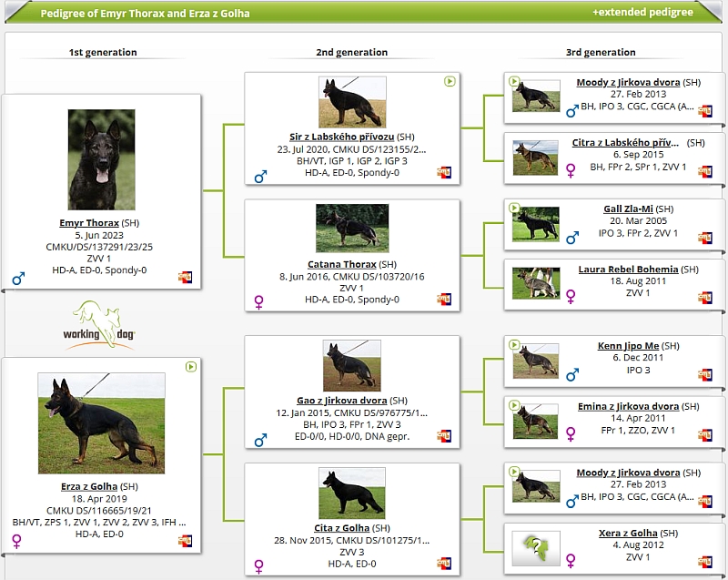
Task: Click the female symbol on Cita z Golha card
Action: tap(259, 566)
